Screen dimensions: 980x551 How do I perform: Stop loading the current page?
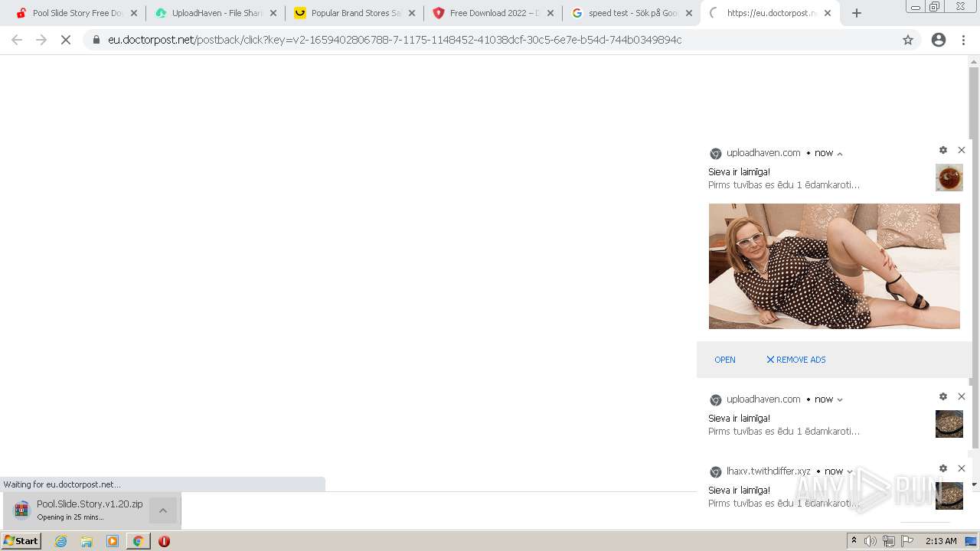pos(66,40)
